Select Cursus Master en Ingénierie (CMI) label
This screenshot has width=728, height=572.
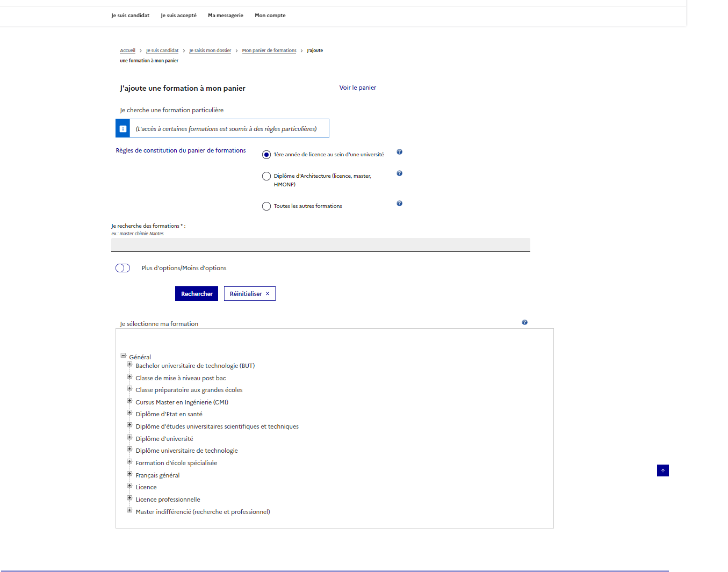pyautogui.click(x=182, y=402)
